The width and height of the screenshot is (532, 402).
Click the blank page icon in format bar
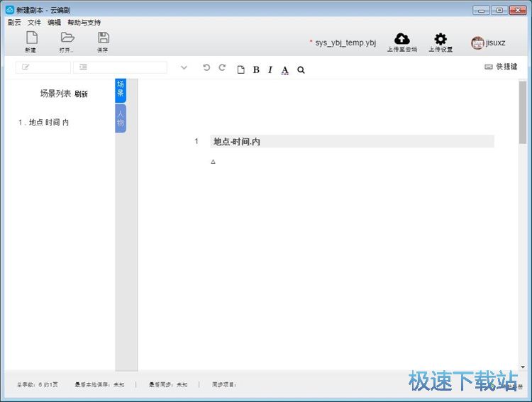pos(240,69)
